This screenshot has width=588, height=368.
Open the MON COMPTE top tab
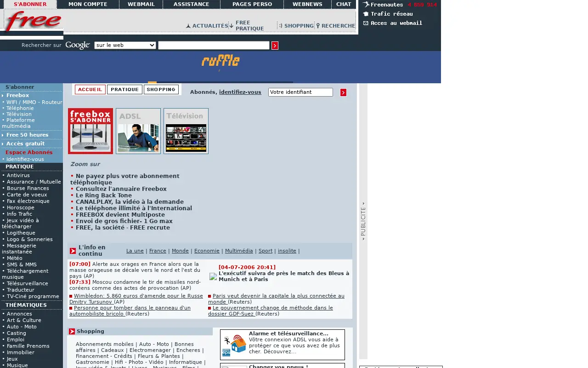88,4
